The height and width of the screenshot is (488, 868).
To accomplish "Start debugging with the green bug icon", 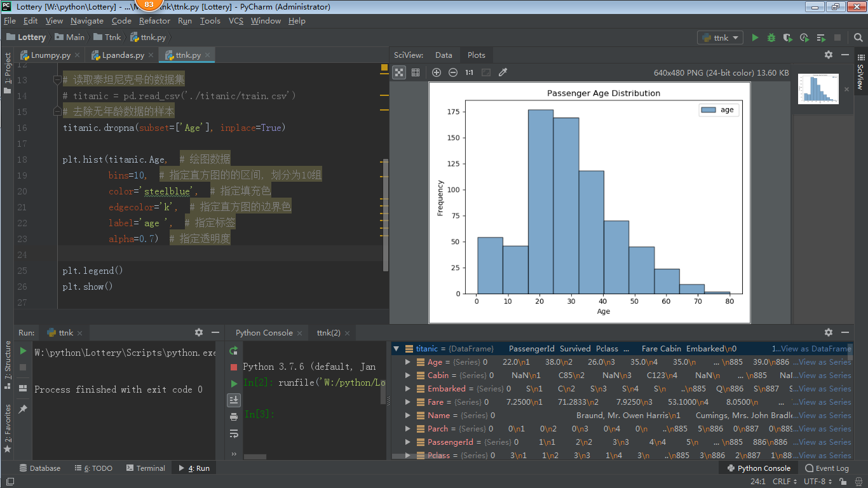I will 771,37.
